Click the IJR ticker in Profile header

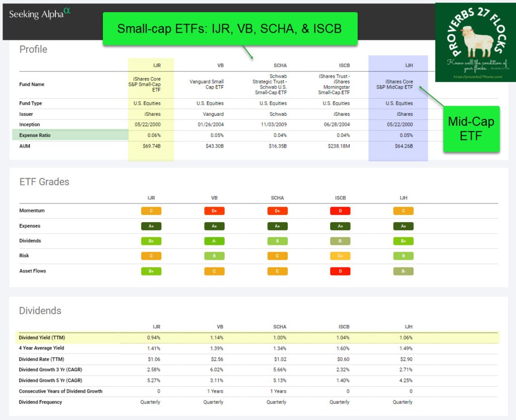[x=157, y=65]
